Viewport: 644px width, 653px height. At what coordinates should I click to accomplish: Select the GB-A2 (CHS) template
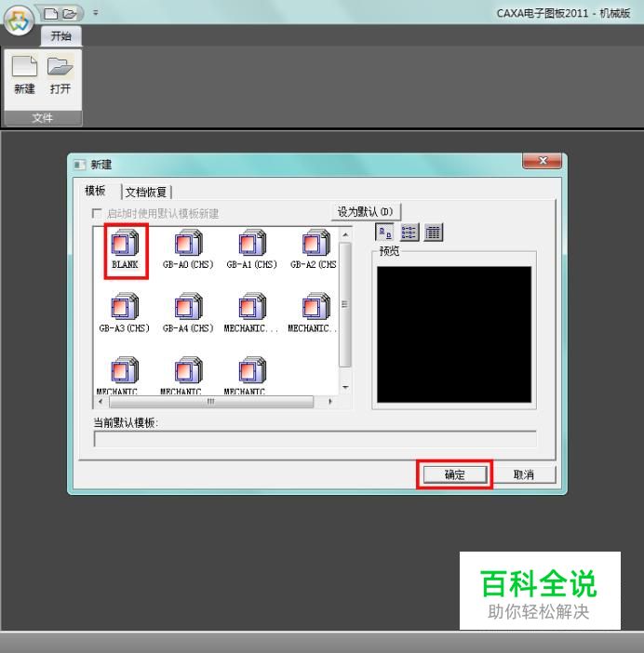point(314,249)
